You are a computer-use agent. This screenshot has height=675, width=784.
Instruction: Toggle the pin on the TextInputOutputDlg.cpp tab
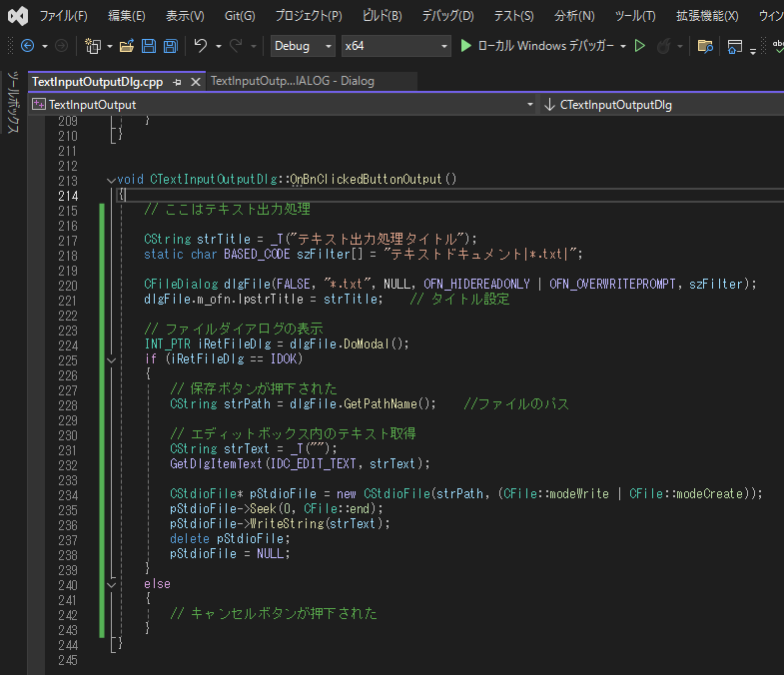(177, 82)
